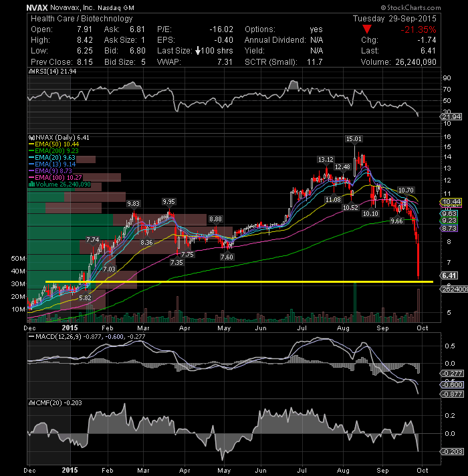Click the 7.60 May low label
The image size is (468, 476).
(x=227, y=257)
